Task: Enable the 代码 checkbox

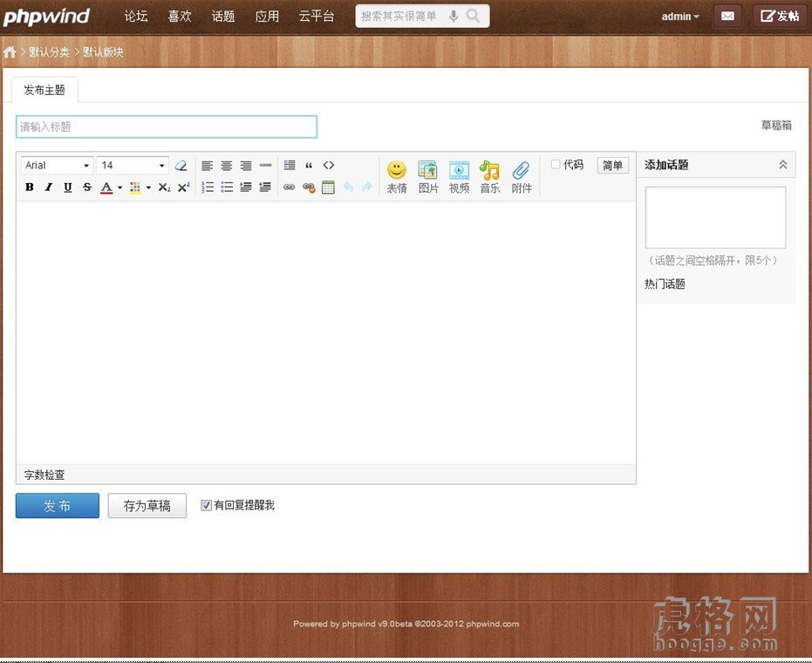Action: coord(555,164)
